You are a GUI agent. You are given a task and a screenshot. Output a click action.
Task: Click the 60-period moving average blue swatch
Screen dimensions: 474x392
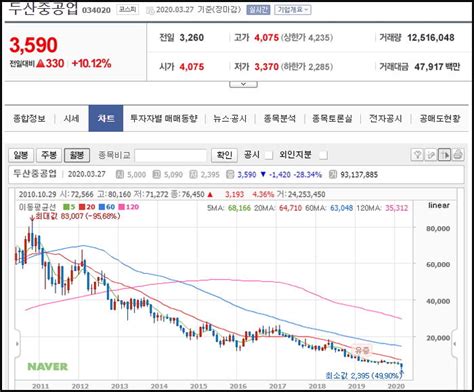[x=102, y=207]
